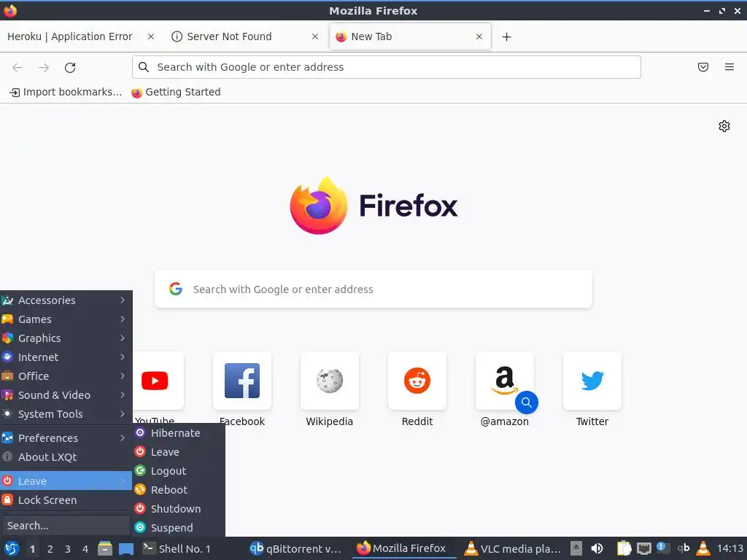Switch to virtual desktop 4
Screen dimensions: 747x560
coord(85,549)
